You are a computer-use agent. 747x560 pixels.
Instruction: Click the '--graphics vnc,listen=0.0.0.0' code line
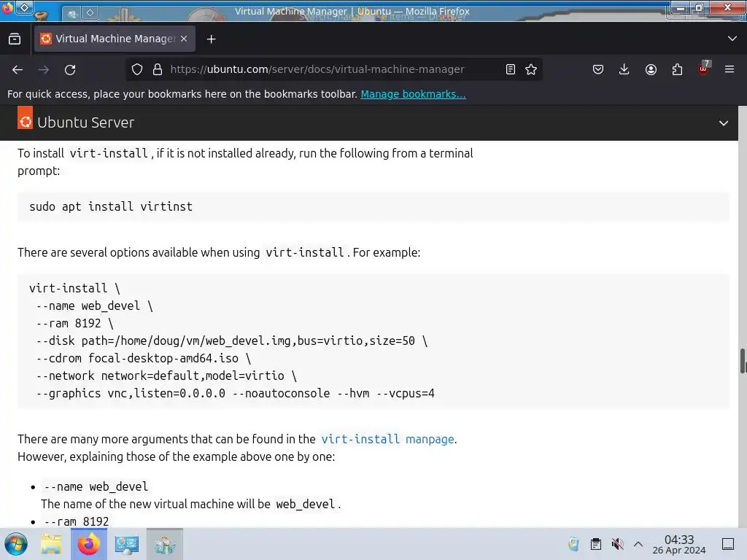(236, 393)
